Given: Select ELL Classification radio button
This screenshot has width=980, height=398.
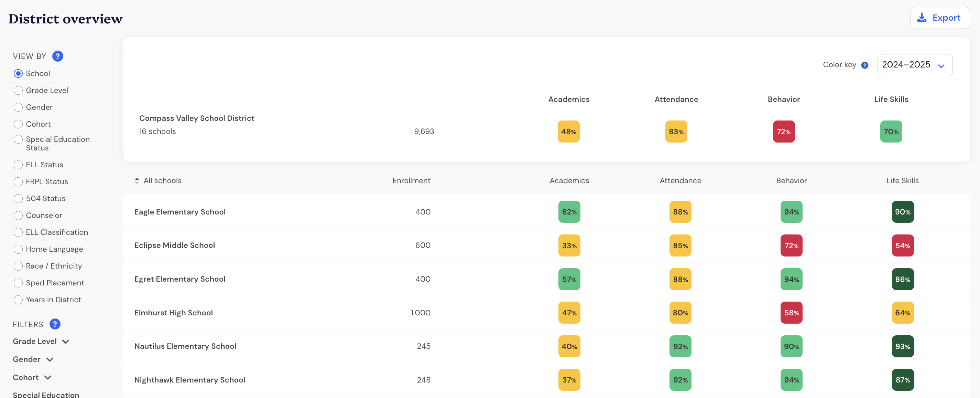Looking at the screenshot, I should [18, 232].
